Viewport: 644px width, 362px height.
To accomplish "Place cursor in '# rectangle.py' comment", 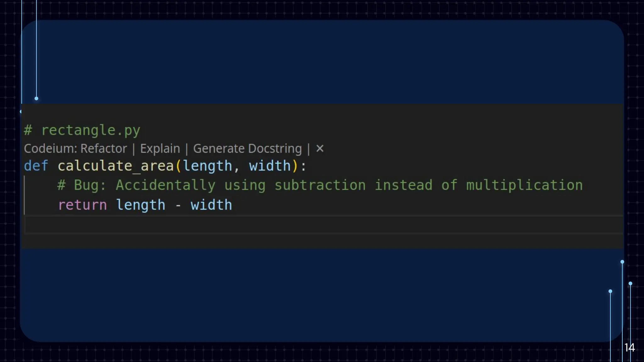I will 91,130.
